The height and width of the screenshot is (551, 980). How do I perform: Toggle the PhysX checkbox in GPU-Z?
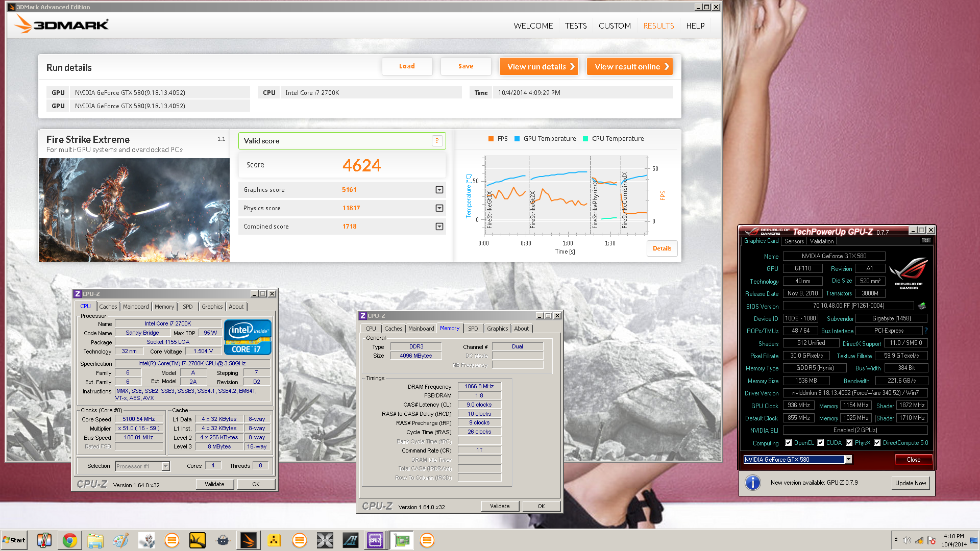point(849,443)
